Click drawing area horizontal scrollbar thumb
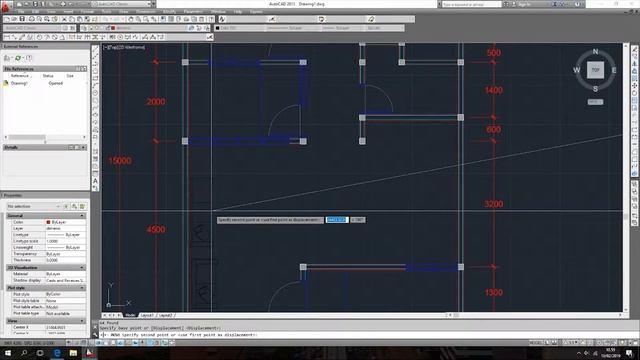This screenshot has width=640, height=360. [456, 315]
